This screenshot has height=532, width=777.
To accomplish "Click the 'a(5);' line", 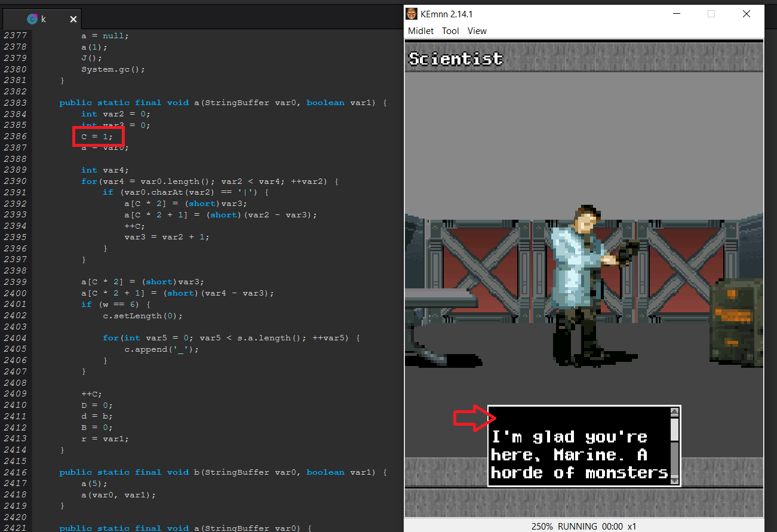I will (94, 484).
